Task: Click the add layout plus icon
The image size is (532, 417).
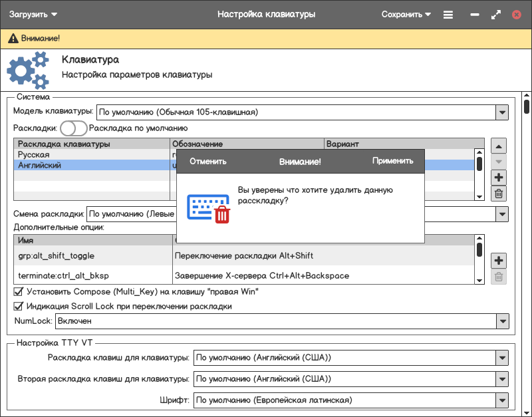Action: 499,178
